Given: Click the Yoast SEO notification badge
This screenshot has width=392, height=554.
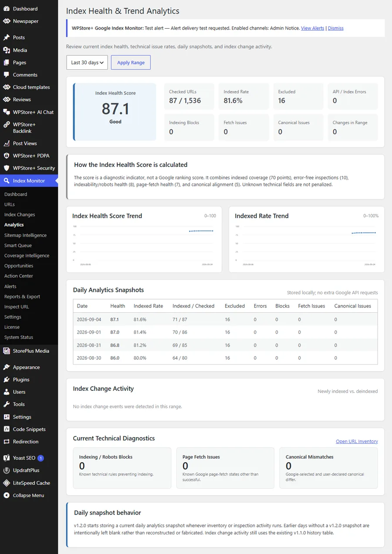Looking at the screenshot, I should tap(41, 458).
